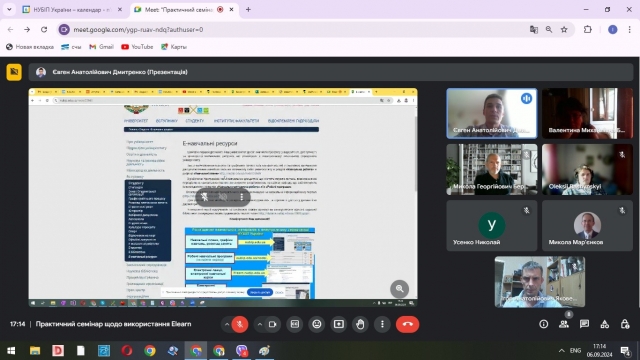
Task: Click the present screen icon
Action: 339,324
